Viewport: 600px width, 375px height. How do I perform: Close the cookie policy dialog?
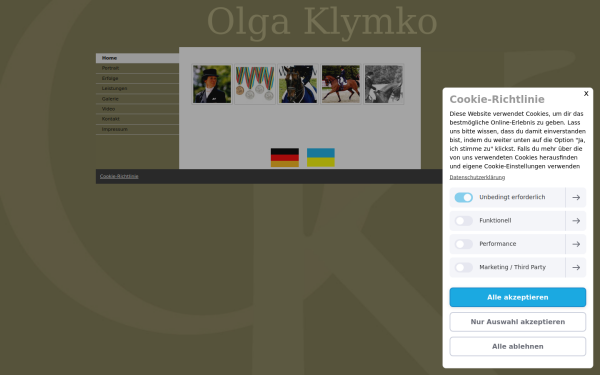pos(586,94)
